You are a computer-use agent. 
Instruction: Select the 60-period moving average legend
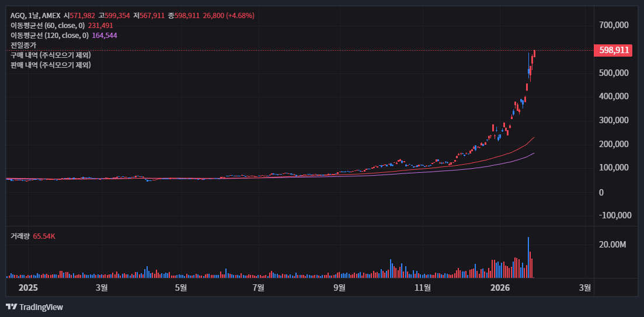[48, 26]
